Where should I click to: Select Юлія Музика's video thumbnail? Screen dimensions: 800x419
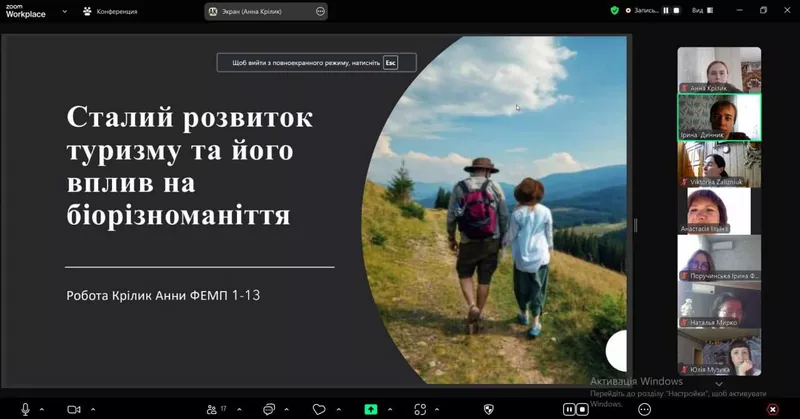(719, 352)
